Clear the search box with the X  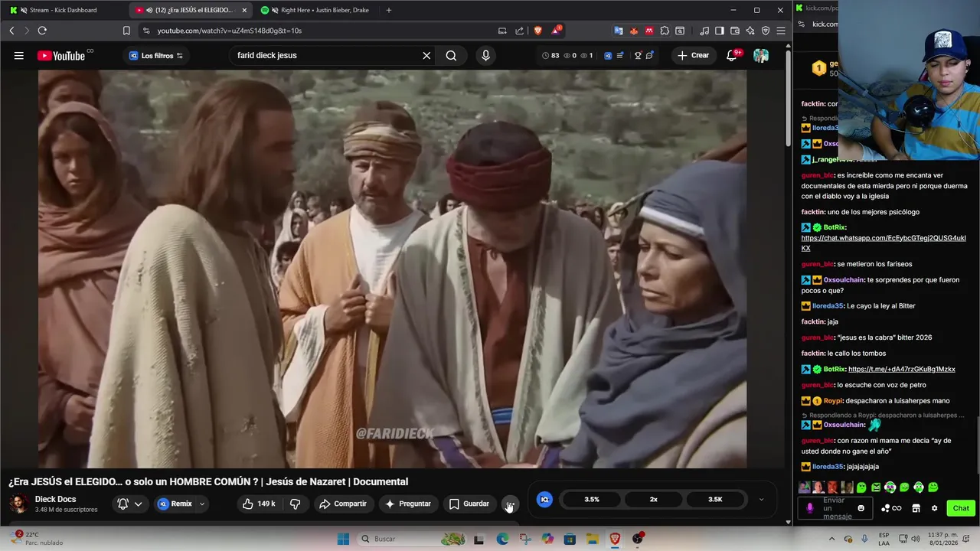tap(426, 55)
